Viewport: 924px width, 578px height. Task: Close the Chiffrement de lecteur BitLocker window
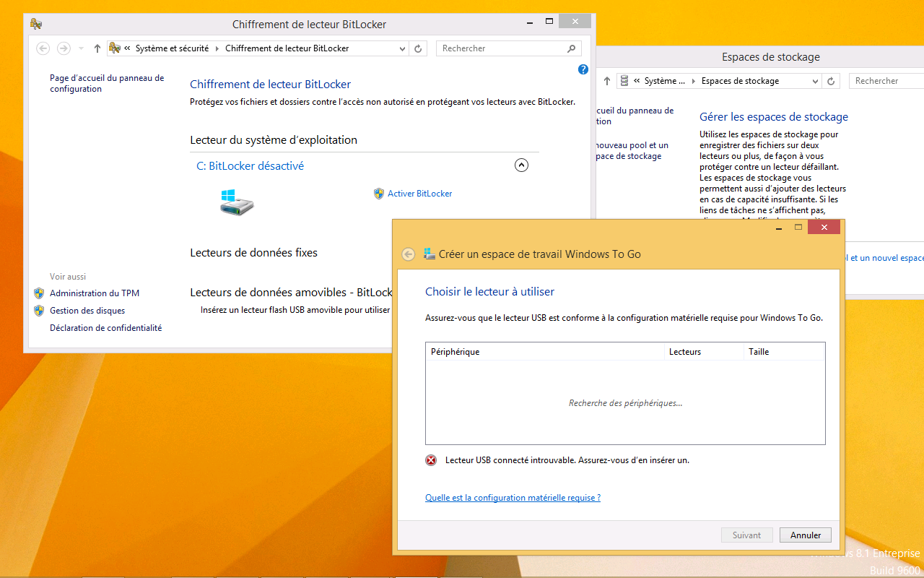coord(575,21)
